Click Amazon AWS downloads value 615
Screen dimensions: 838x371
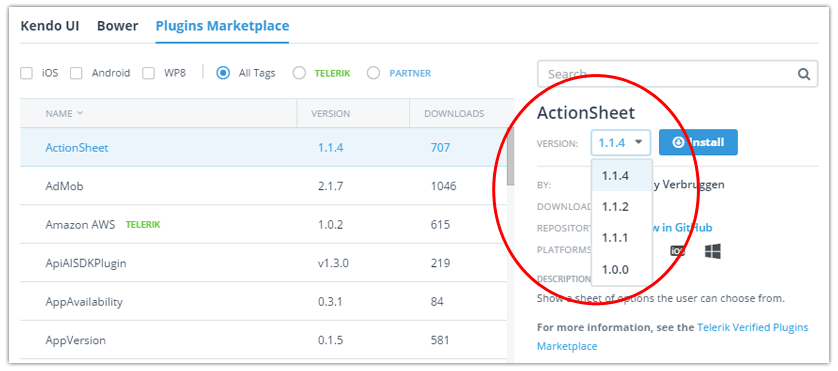coord(440,225)
